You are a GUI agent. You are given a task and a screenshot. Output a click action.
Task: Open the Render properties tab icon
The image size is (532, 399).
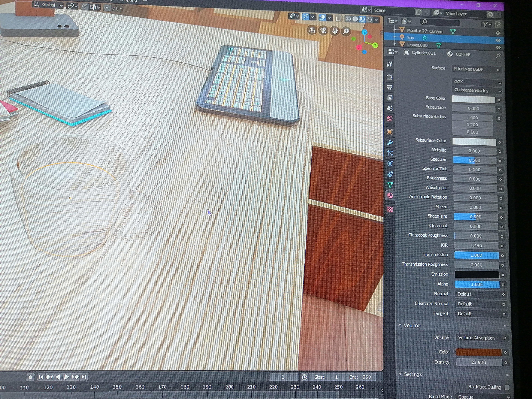(389, 77)
